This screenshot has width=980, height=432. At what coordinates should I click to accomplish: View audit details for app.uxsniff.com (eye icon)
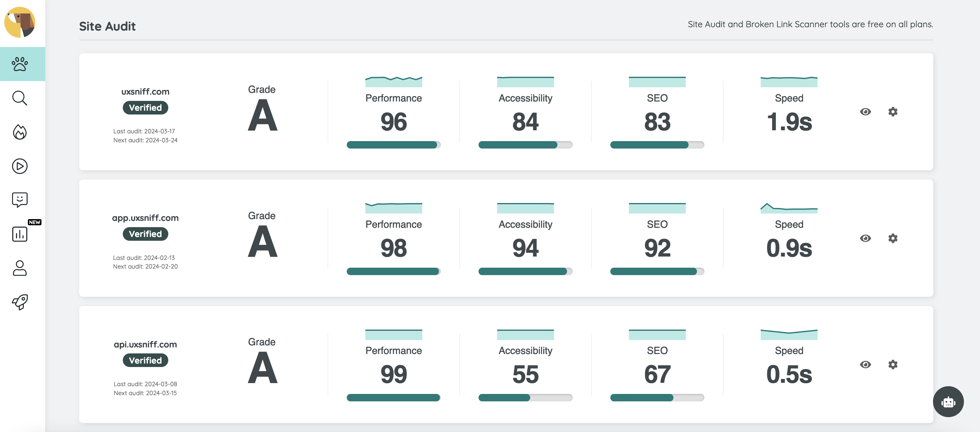(x=865, y=238)
